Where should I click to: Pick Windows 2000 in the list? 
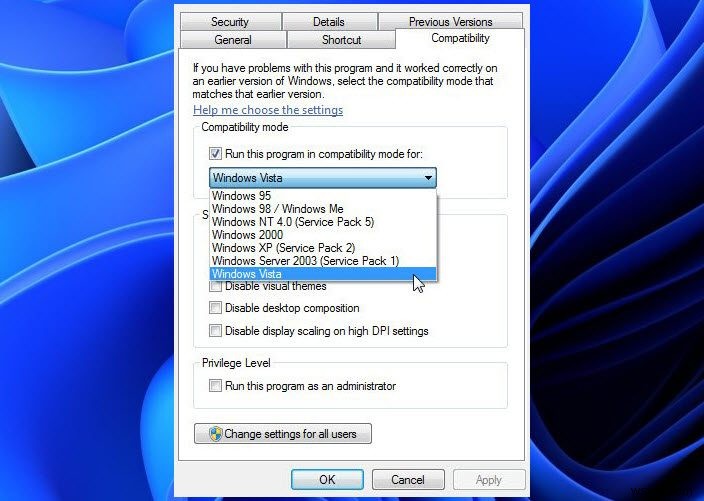[x=323, y=235]
